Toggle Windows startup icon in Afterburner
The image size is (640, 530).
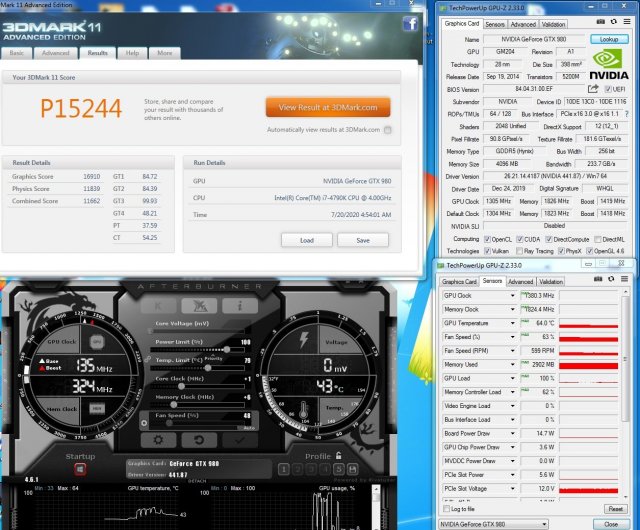pyautogui.click(x=80, y=468)
